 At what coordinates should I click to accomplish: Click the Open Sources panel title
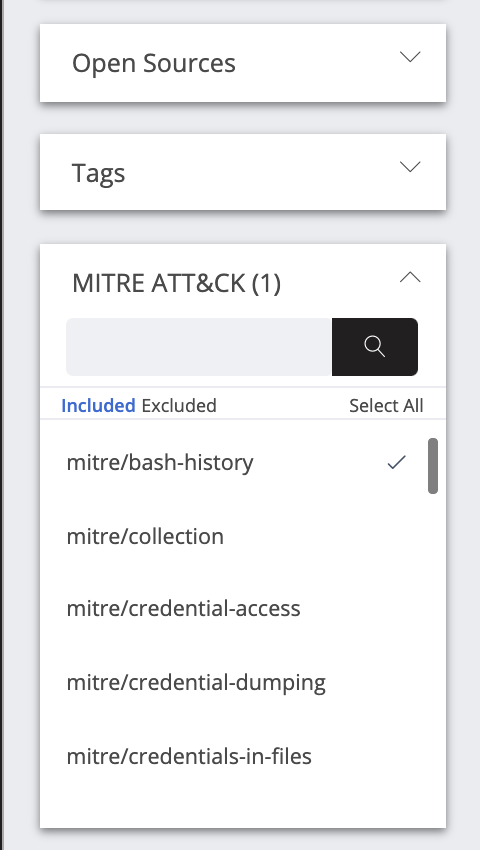tap(154, 63)
